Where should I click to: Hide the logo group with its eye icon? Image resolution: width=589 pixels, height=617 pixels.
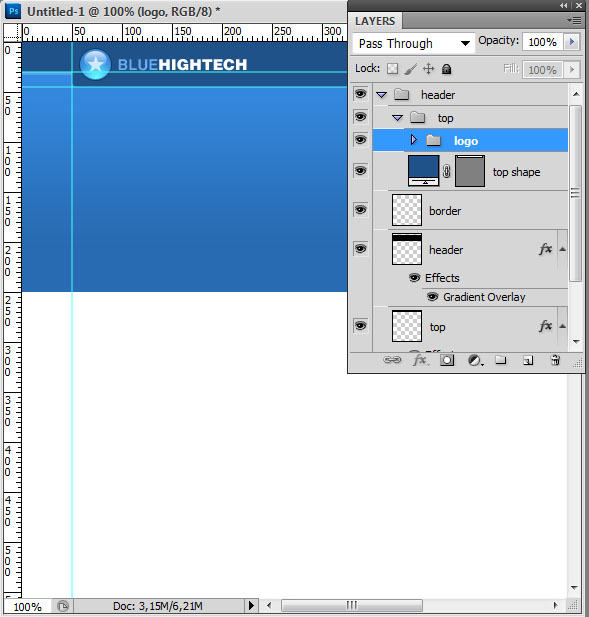coord(360,140)
